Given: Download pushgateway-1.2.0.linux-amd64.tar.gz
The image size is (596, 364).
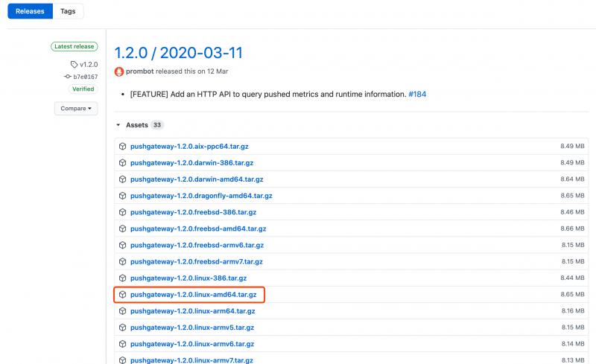Looking at the screenshot, I should point(193,295).
